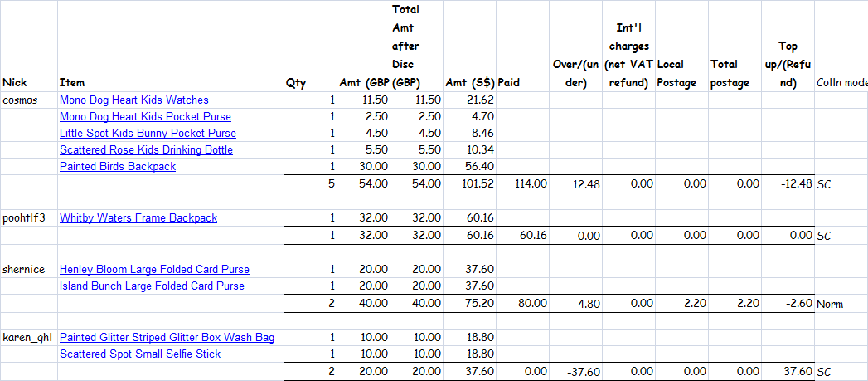Open Island Bunch Large Folded Card Purse link

[153, 286]
